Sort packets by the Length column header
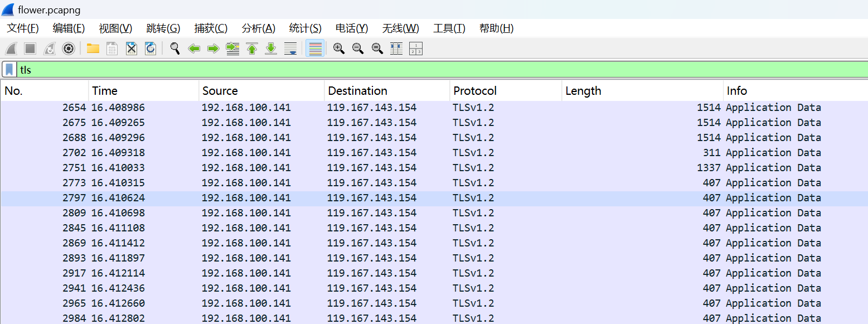This screenshot has width=868, height=324. (583, 91)
